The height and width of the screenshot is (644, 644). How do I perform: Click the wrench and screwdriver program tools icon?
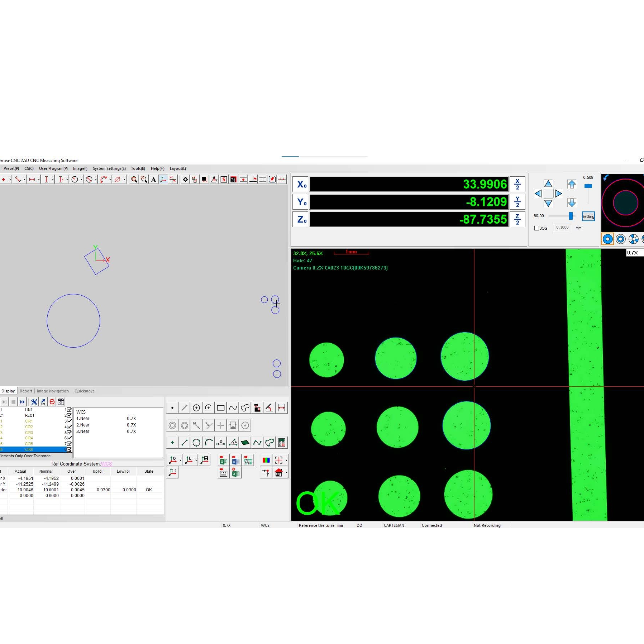34,402
